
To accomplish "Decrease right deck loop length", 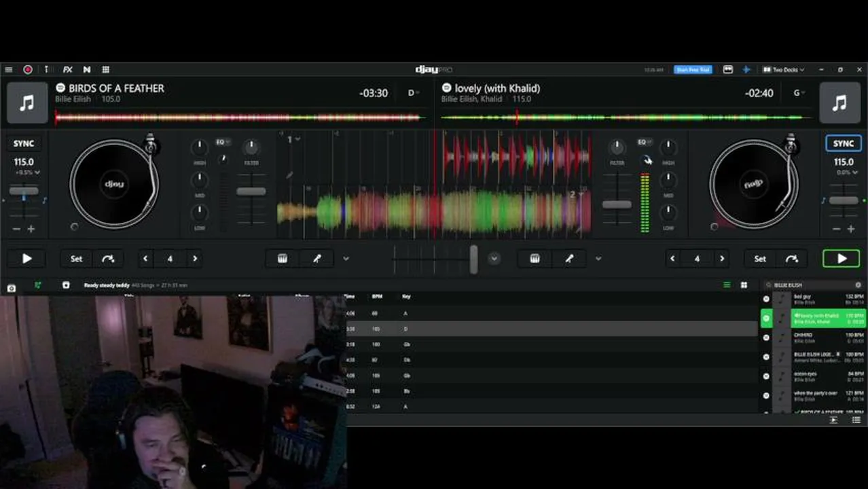I will pyautogui.click(x=672, y=259).
